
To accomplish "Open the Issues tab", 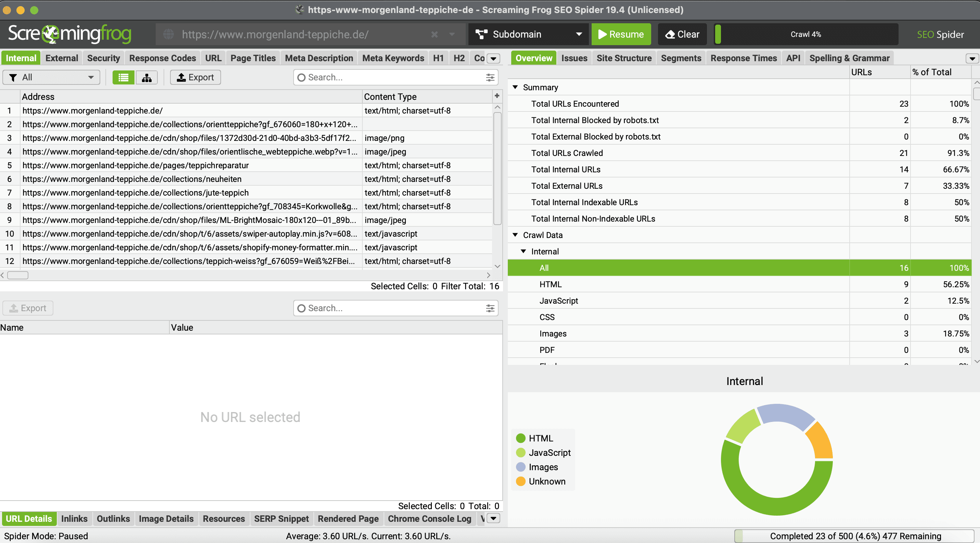I will (x=574, y=58).
